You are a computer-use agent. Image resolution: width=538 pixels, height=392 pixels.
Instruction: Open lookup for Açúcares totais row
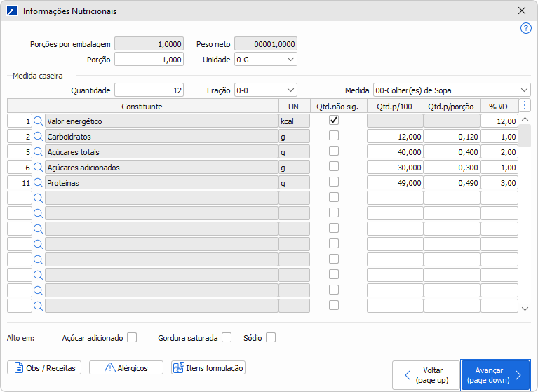(x=39, y=152)
